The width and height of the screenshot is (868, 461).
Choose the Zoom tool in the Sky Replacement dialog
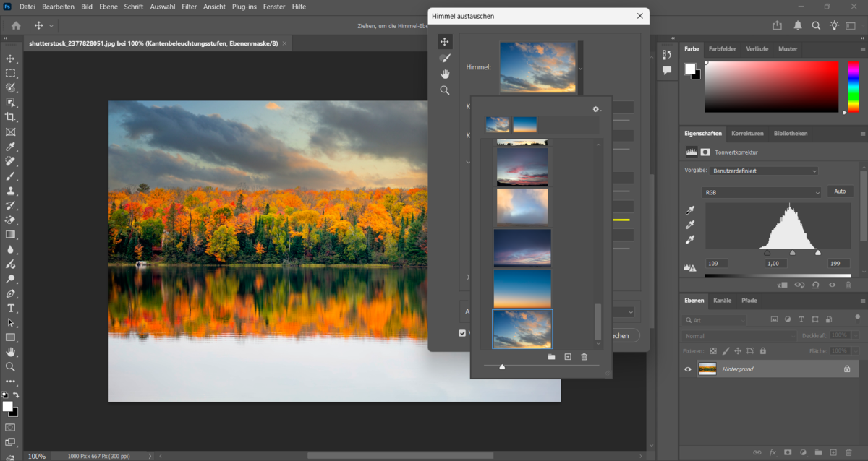click(445, 90)
